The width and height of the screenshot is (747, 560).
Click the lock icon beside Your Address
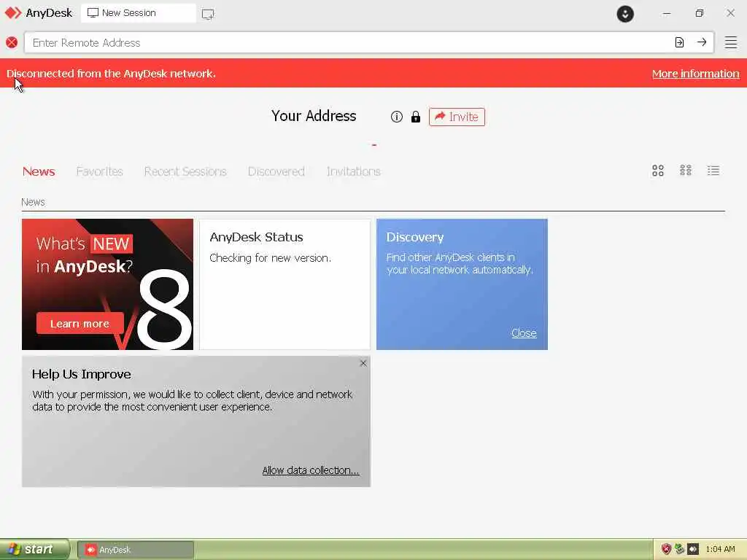tap(415, 117)
